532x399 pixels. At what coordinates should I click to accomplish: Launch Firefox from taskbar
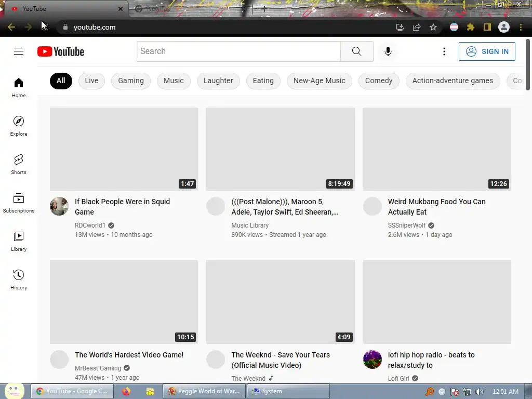[x=126, y=391]
